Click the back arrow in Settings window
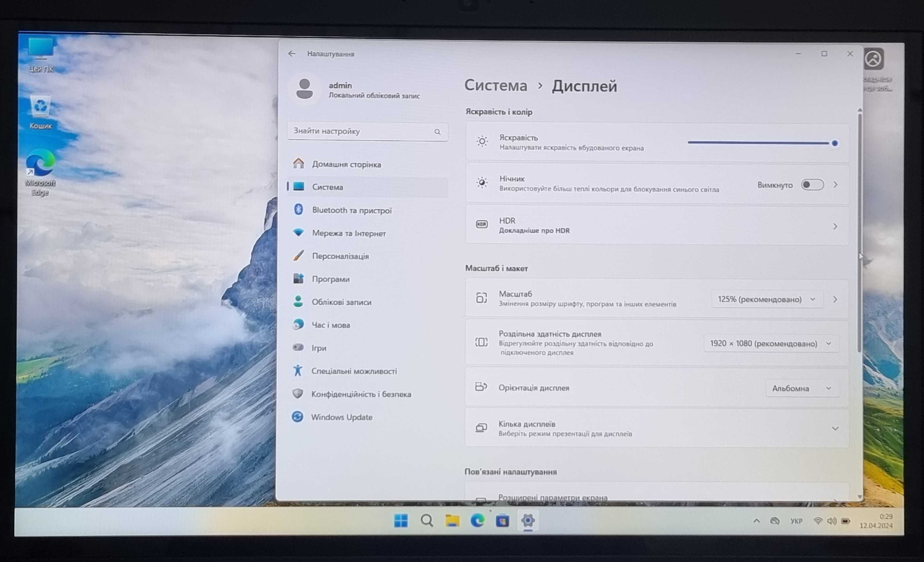The image size is (924, 562). 292,54
